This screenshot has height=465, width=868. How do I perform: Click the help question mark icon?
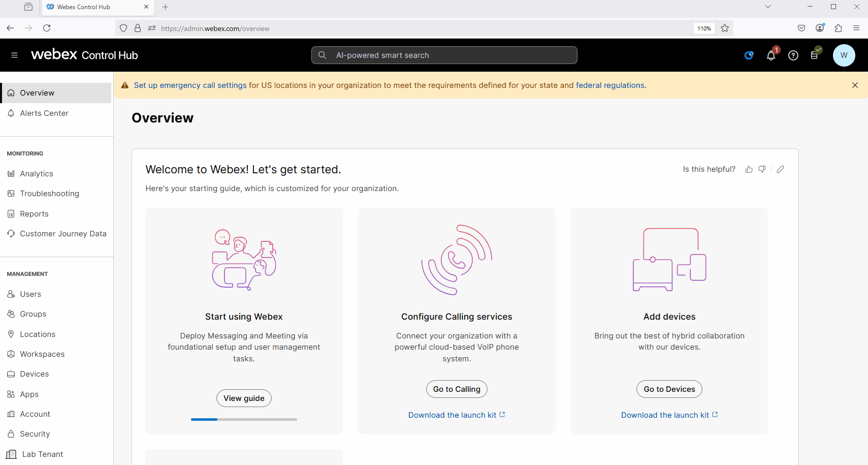tap(793, 56)
